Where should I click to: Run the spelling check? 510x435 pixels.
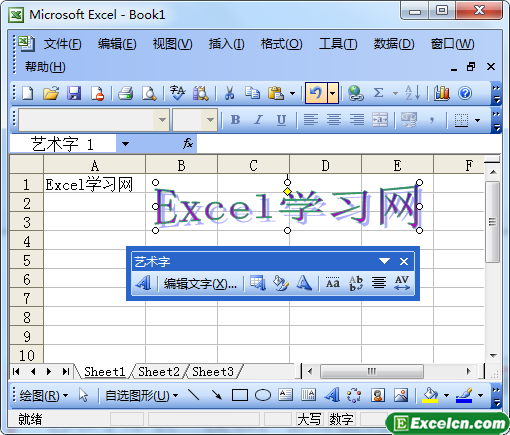(177, 93)
